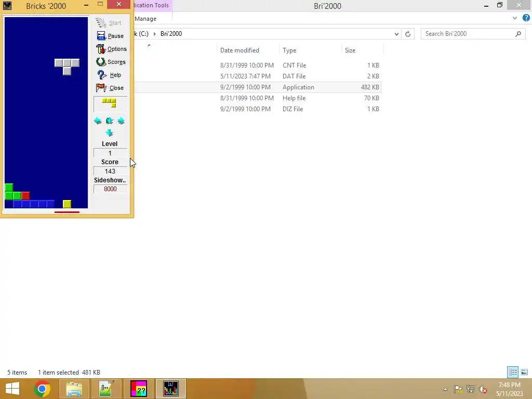532x399 pixels.
Task: Click the Help question mark icon
Action: 101,75
